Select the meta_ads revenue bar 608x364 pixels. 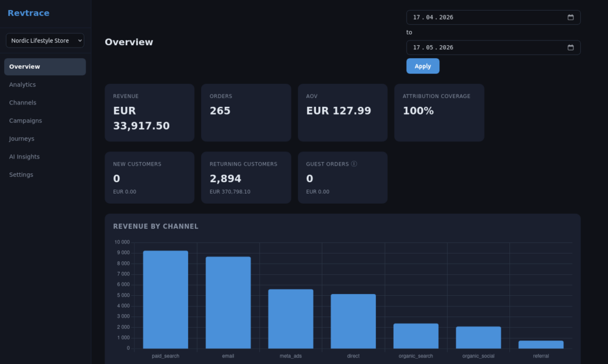(x=291, y=319)
